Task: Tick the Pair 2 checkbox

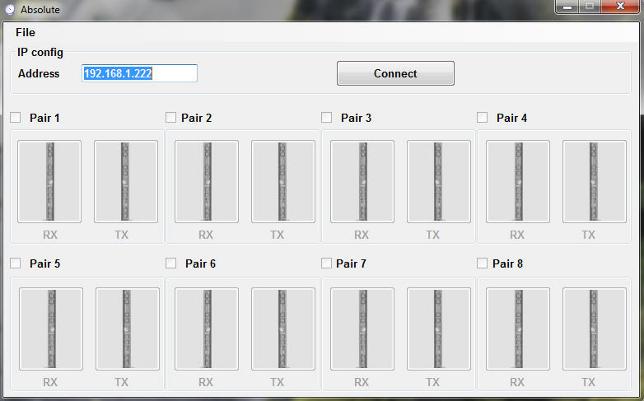Action: [x=171, y=118]
